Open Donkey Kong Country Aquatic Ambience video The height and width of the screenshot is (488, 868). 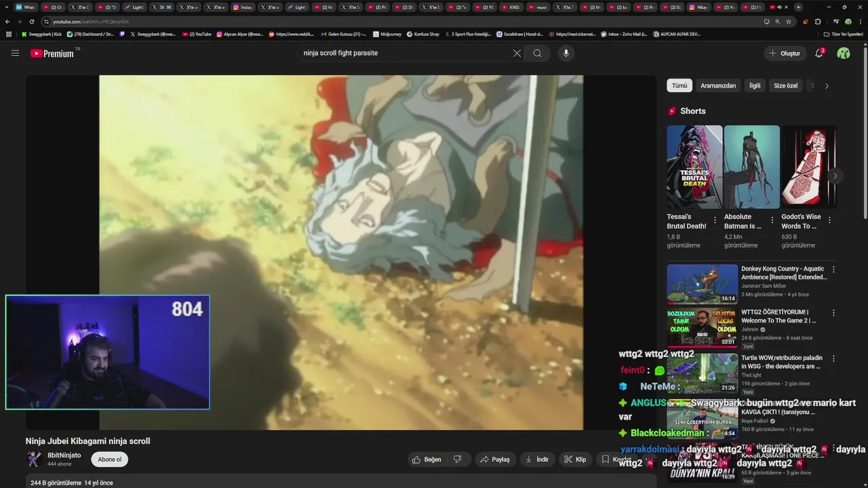point(784,272)
